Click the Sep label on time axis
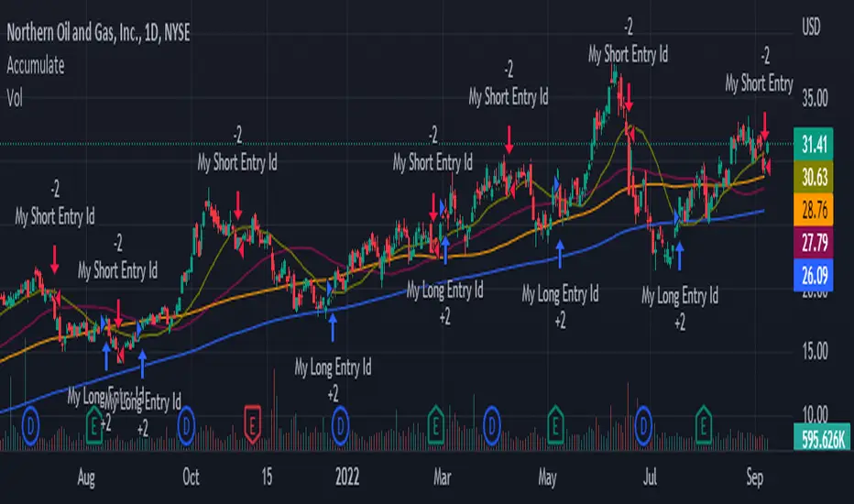This screenshot has height=504, width=854. tap(754, 477)
